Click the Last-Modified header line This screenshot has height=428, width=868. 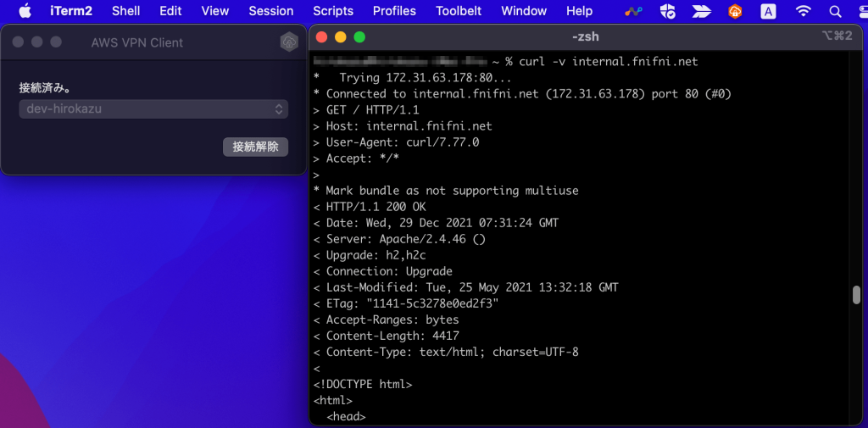[x=465, y=287]
